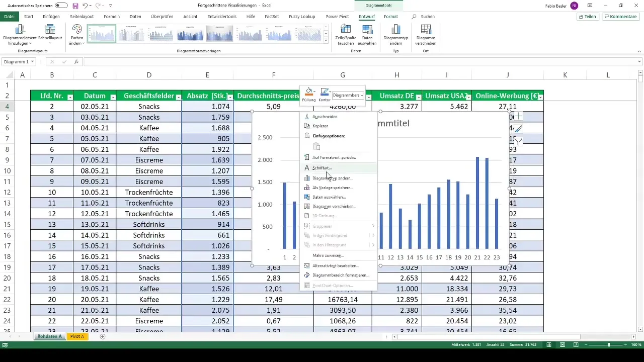Select the dark gradient fifth chart style
The height and width of the screenshot is (362, 644).
click(x=220, y=34)
